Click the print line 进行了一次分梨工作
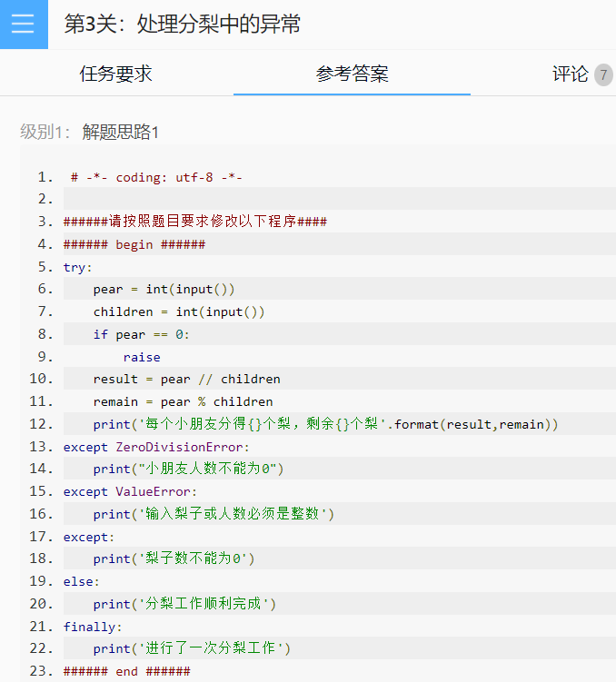Screen dimensions: 616x682 [192, 648]
